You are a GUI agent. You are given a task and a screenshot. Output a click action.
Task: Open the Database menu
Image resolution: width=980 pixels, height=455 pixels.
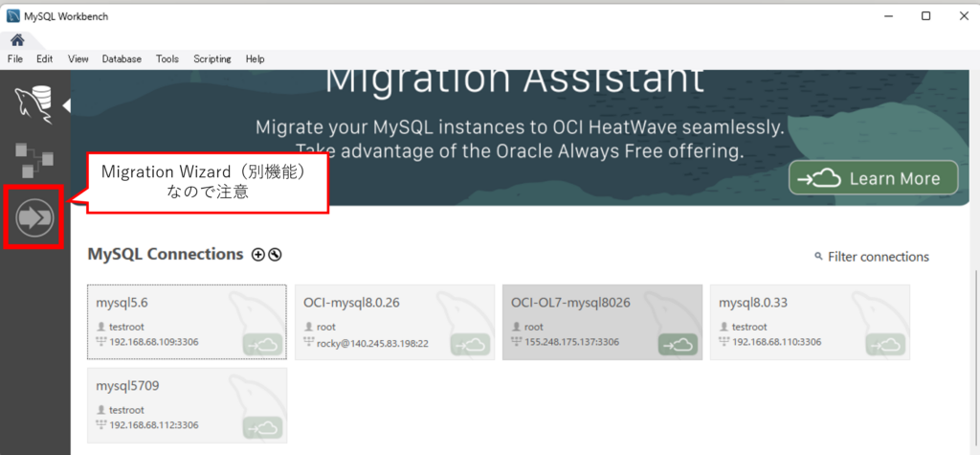tap(122, 59)
